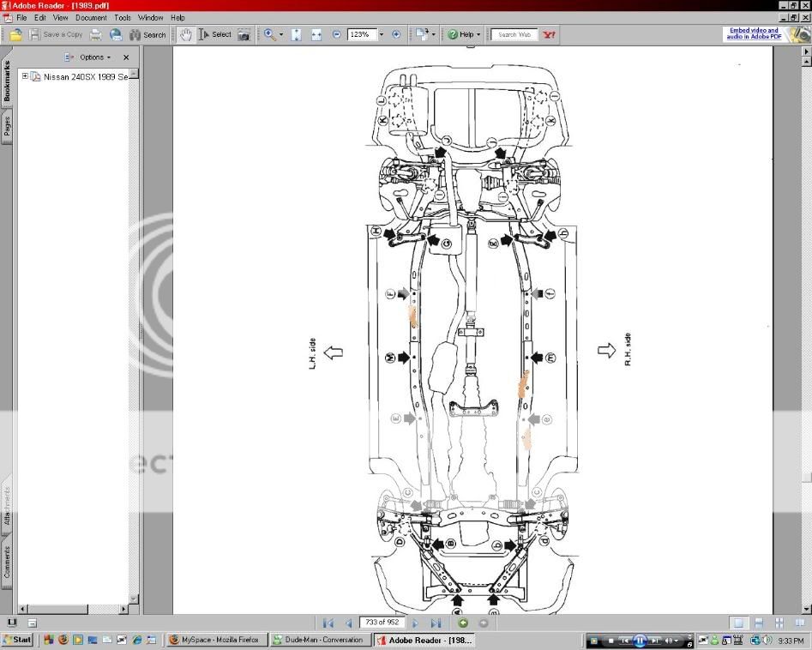Click the Yahoo! icon beside Search Web
812x650 pixels.
tap(549, 34)
